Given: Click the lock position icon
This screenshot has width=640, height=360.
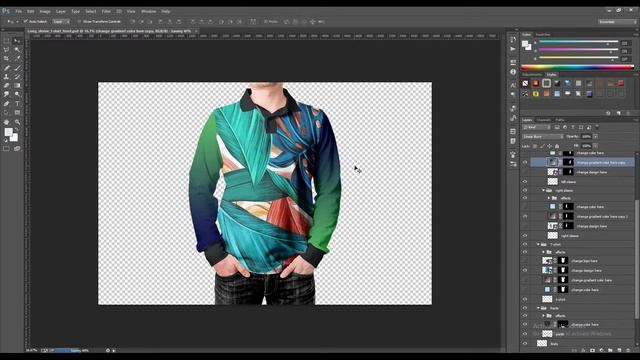Looking at the screenshot, I should pos(549,146).
